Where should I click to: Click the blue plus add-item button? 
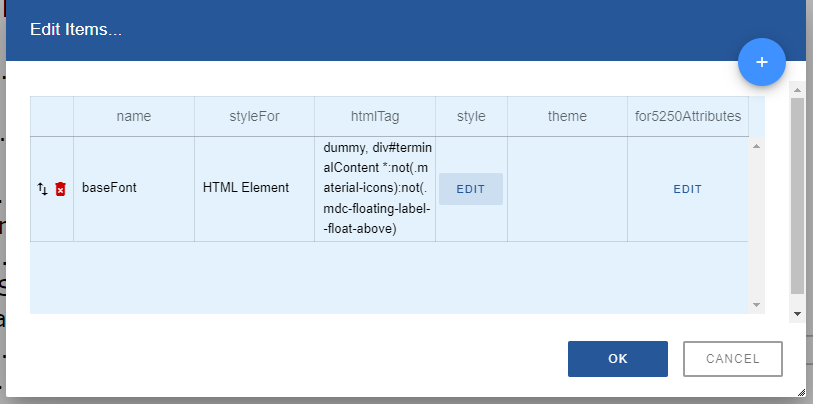click(x=761, y=62)
